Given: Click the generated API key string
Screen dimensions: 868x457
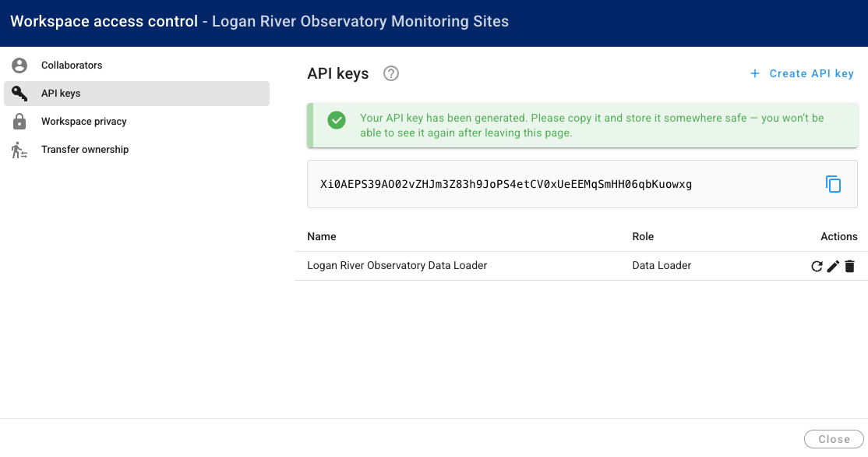Looking at the screenshot, I should click(506, 185).
